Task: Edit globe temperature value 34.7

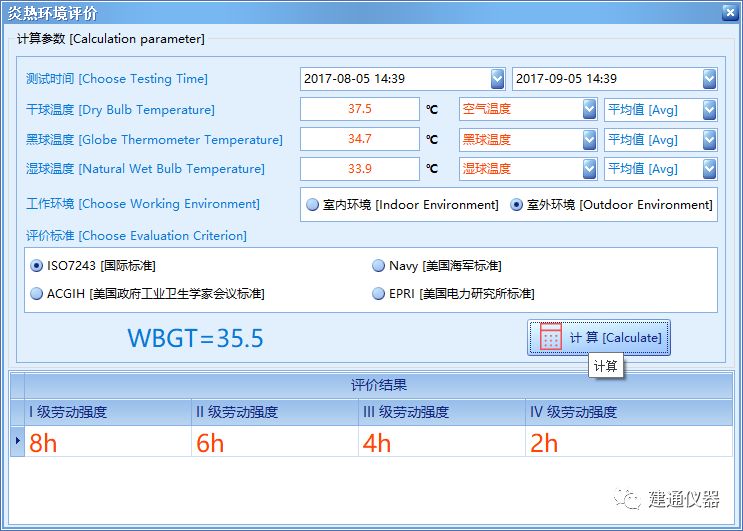Action: point(360,139)
